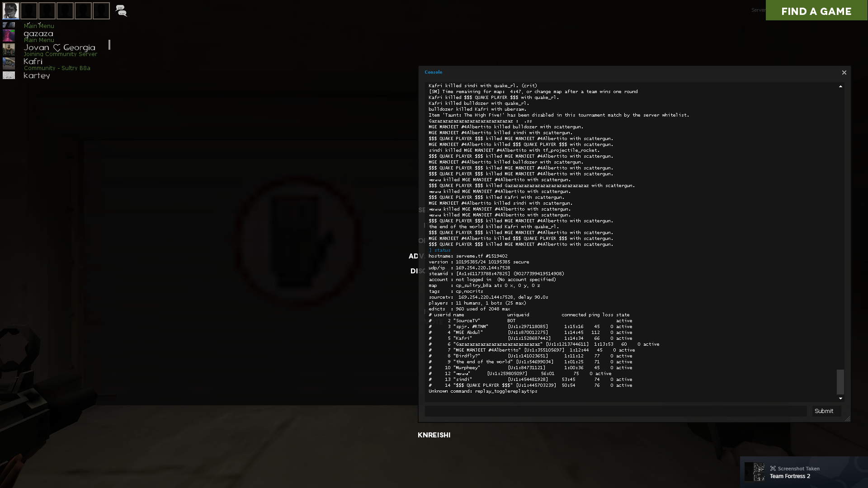Close the Console window
868x488 pixels.
pos(844,72)
